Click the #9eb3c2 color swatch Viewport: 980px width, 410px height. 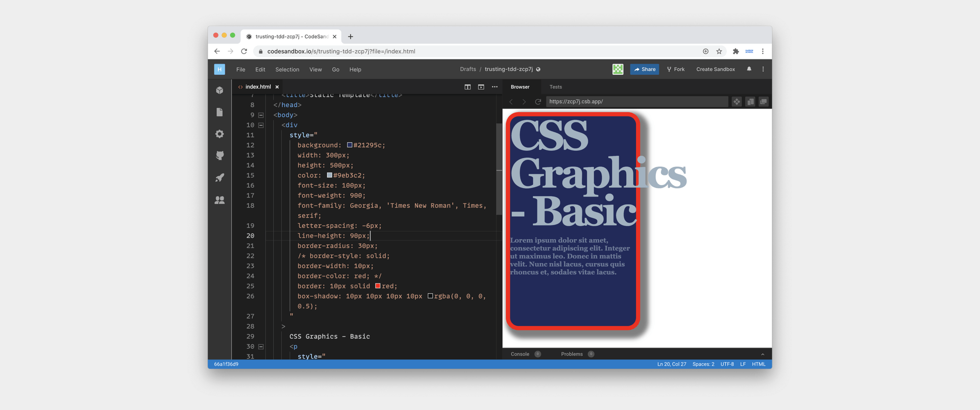point(330,175)
